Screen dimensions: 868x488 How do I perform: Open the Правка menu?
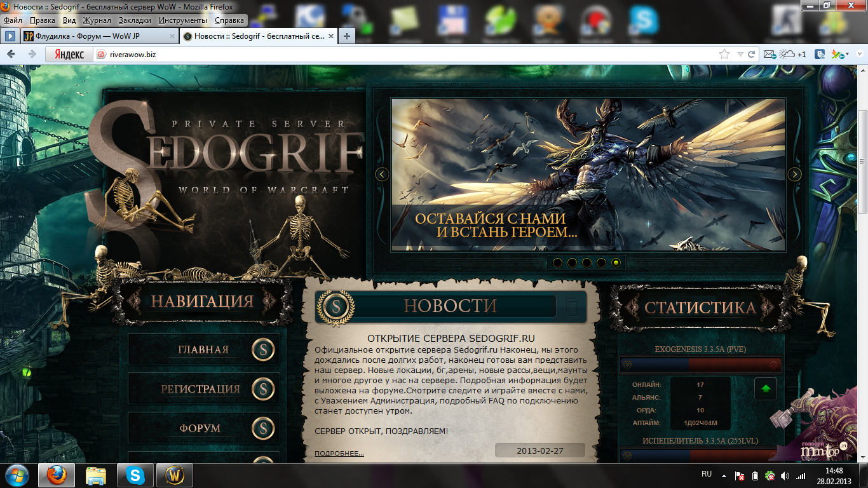[43, 20]
